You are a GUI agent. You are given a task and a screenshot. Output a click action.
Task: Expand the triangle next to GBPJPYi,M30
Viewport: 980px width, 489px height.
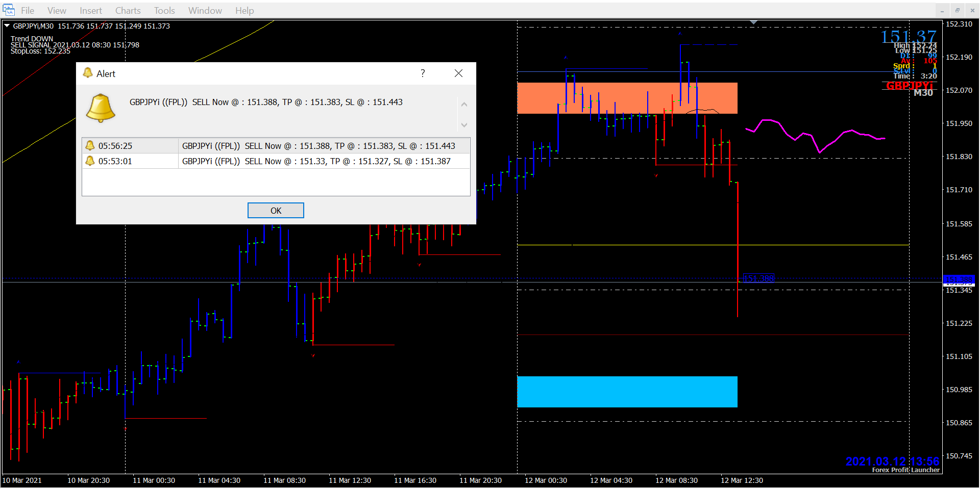coord(7,25)
